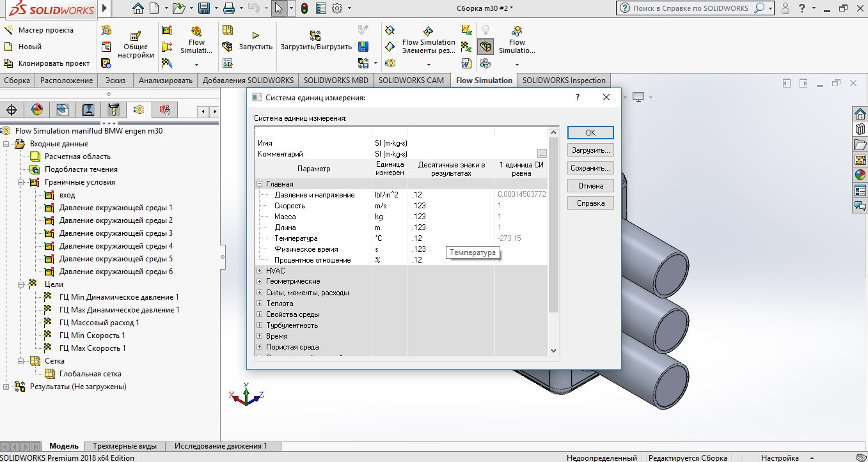Expand the Теплота units group
Image resolution: width=868 pixels, height=462 pixels.
click(260, 304)
